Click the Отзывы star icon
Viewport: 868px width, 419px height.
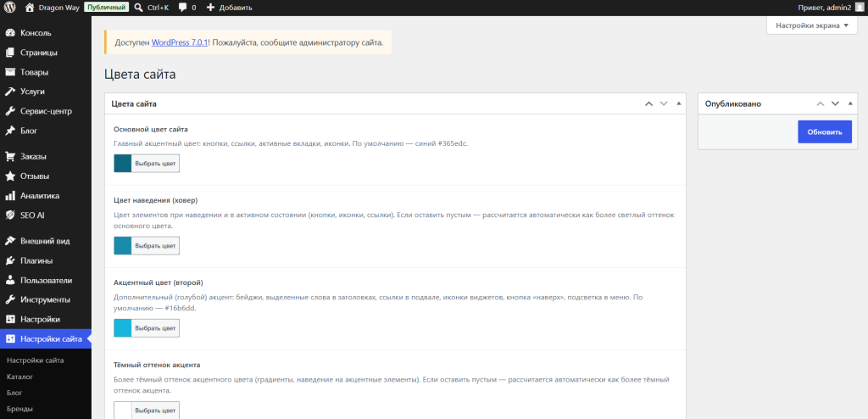(x=10, y=176)
